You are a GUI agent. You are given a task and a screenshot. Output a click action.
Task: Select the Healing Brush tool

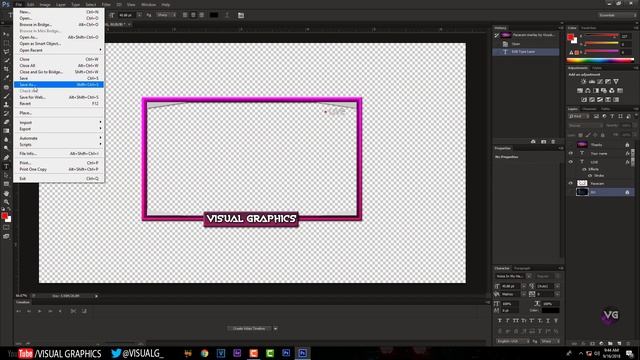click(6, 87)
